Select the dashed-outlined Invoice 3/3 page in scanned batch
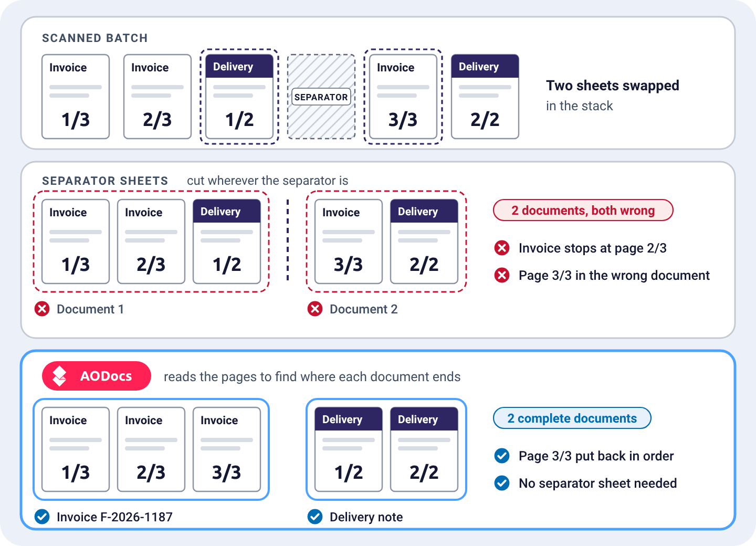 click(x=403, y=97)
